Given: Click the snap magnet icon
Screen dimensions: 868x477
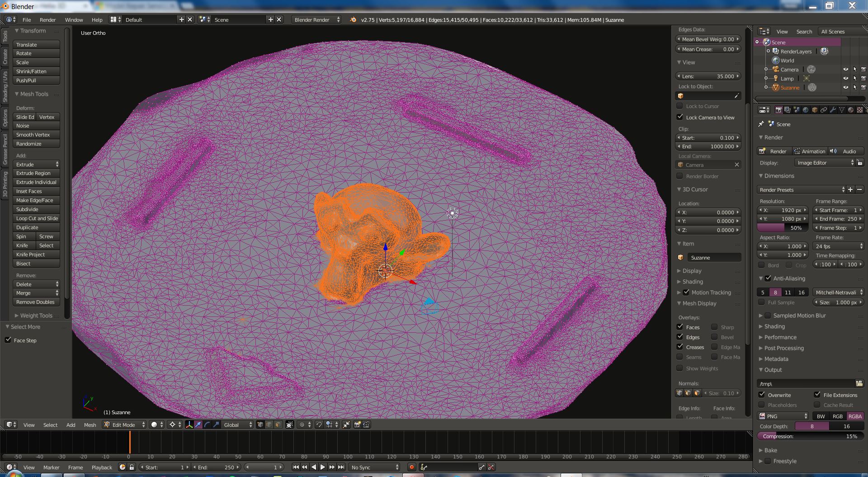Looking at the screenshot, I should (319, 425).
